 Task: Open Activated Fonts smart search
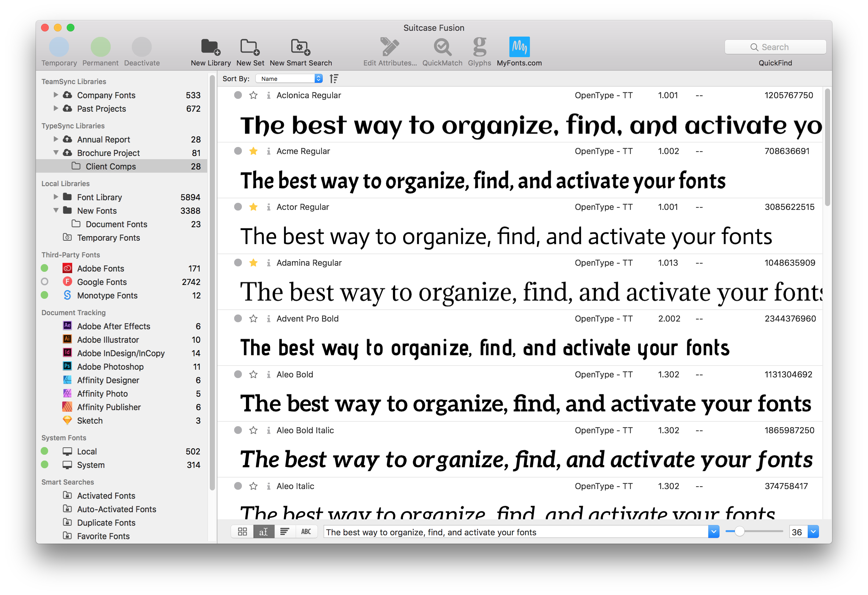click(x=106, y=496)
